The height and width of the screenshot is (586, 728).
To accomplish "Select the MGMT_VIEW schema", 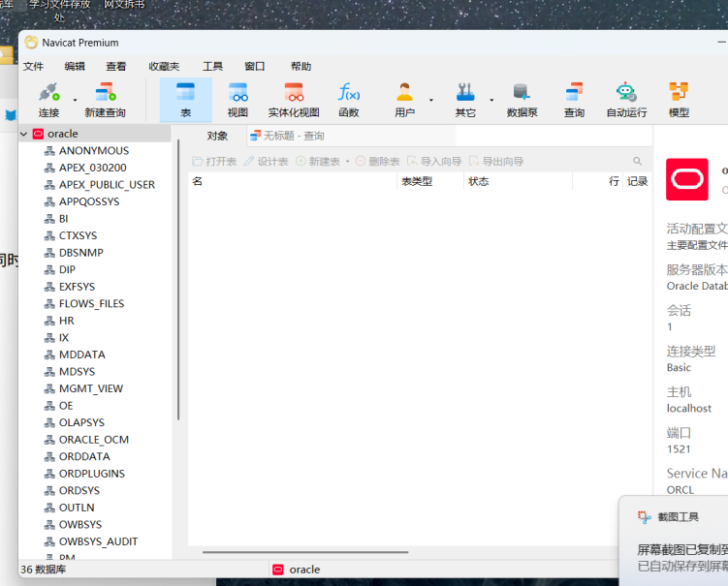I will 91,388.
